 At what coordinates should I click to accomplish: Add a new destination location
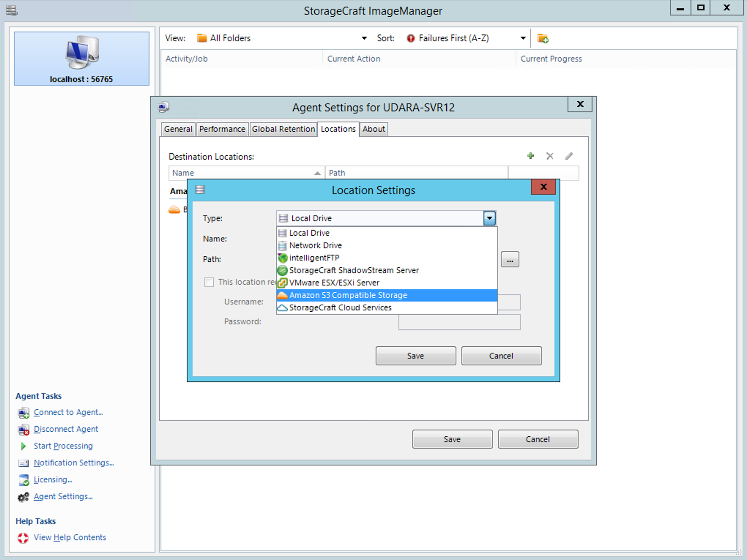click(x=530, y=156)
